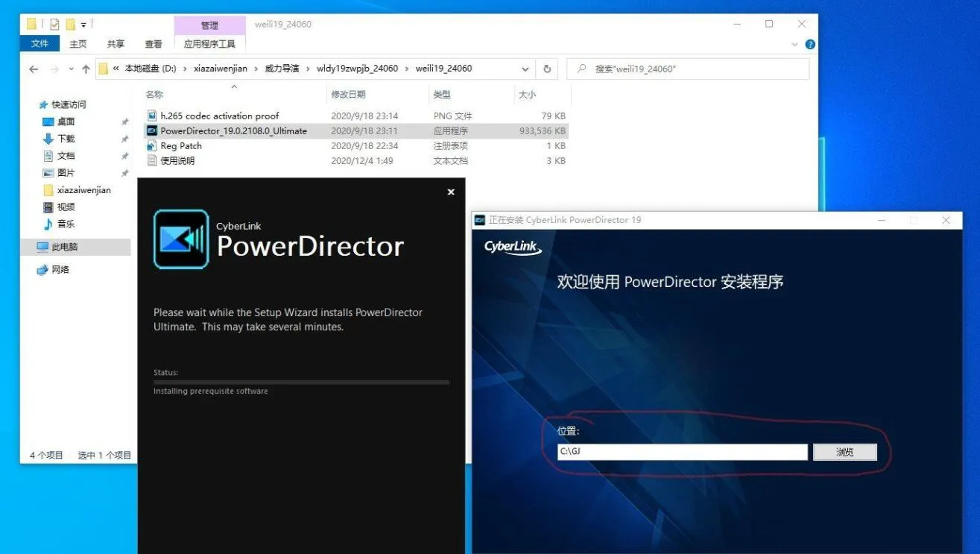Select the Reg Patch registry file
Screen dimensions: 980x554
(181, 146)
